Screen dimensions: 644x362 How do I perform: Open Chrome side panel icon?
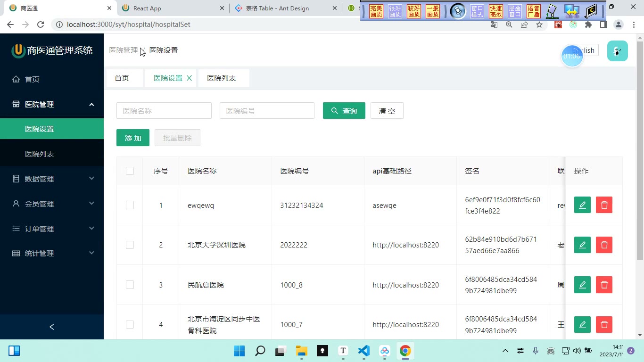pyautogui.click(x=603, y=25)
